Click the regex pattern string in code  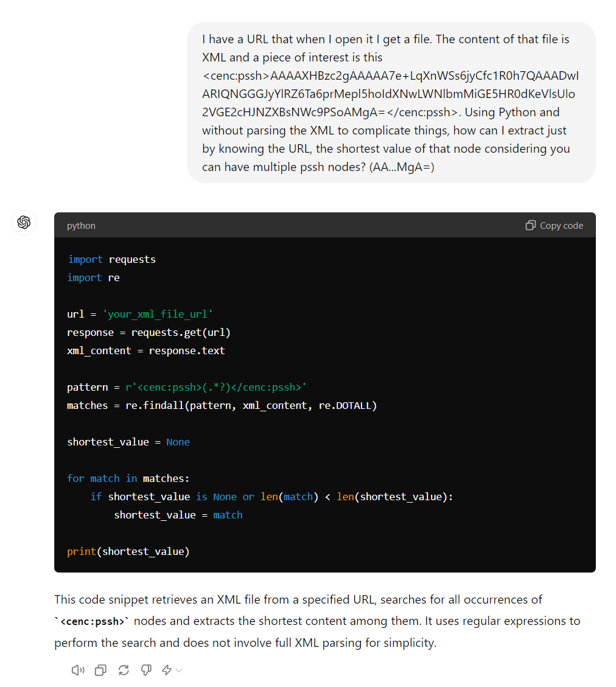(216, 387)
